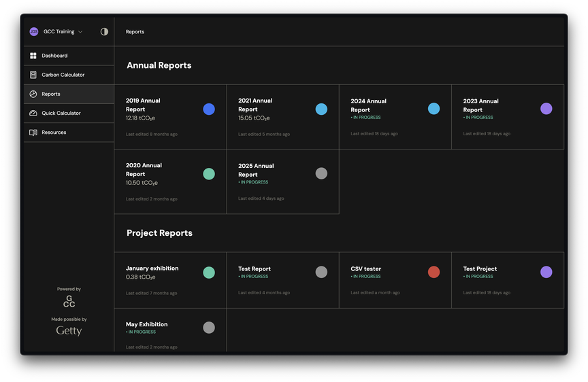588x382 pixels.
Task: Click the Dashboard grid icon
Action: pyautogui.click(x=33, y=56)
